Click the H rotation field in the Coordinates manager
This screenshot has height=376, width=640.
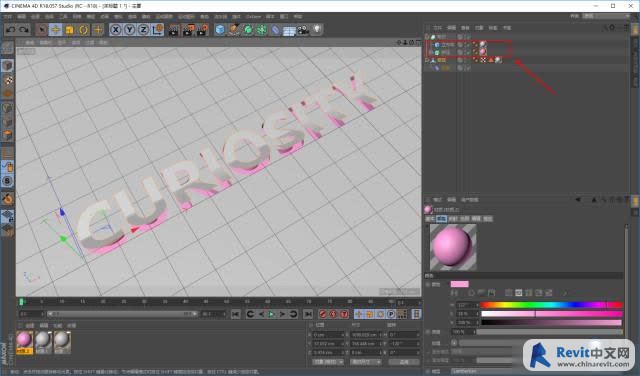[x=404, y=335]
